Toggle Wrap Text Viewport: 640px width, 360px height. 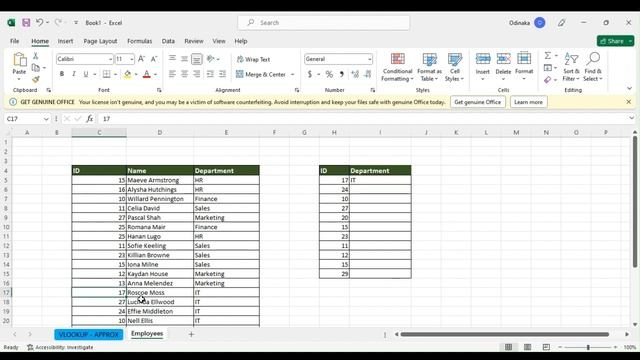pos(253,60)
